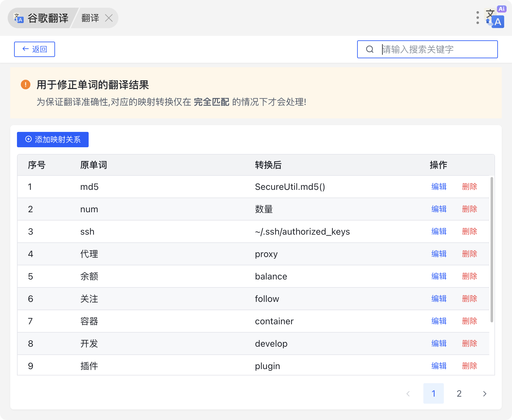Click the ssh source word cell
Image resolution: width=512 pixels, height=420 pixels.
tap(87, 231)
